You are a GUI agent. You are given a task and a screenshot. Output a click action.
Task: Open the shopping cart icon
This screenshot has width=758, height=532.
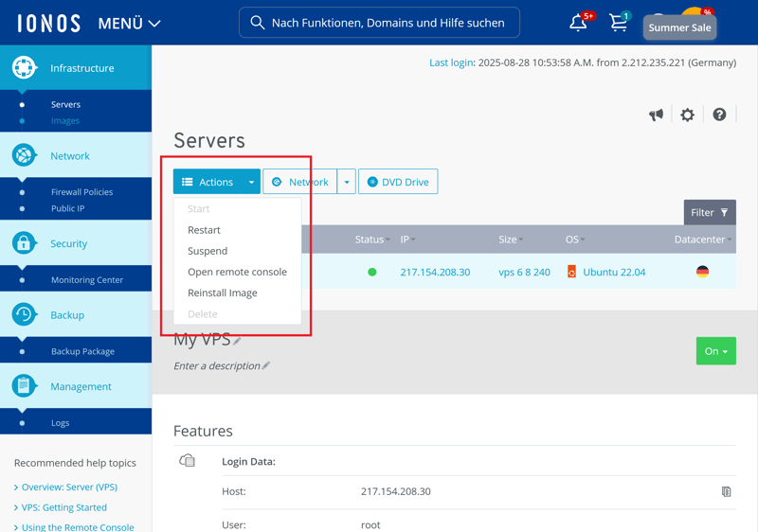619,24
